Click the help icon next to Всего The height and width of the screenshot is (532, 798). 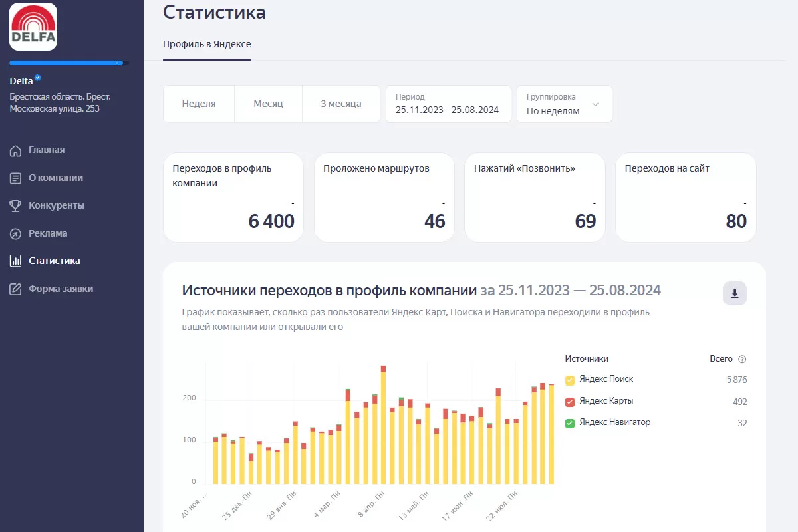742,359
